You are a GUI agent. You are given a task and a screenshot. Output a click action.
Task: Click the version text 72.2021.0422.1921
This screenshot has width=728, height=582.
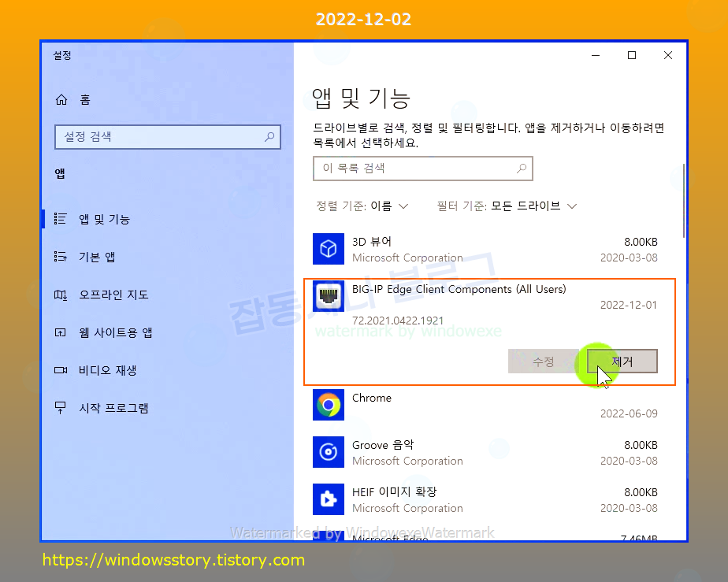coord(398,321)
